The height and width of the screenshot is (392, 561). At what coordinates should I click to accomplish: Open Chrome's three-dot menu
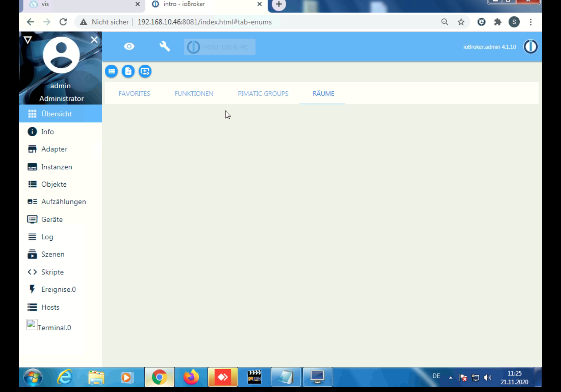point(530,22)
